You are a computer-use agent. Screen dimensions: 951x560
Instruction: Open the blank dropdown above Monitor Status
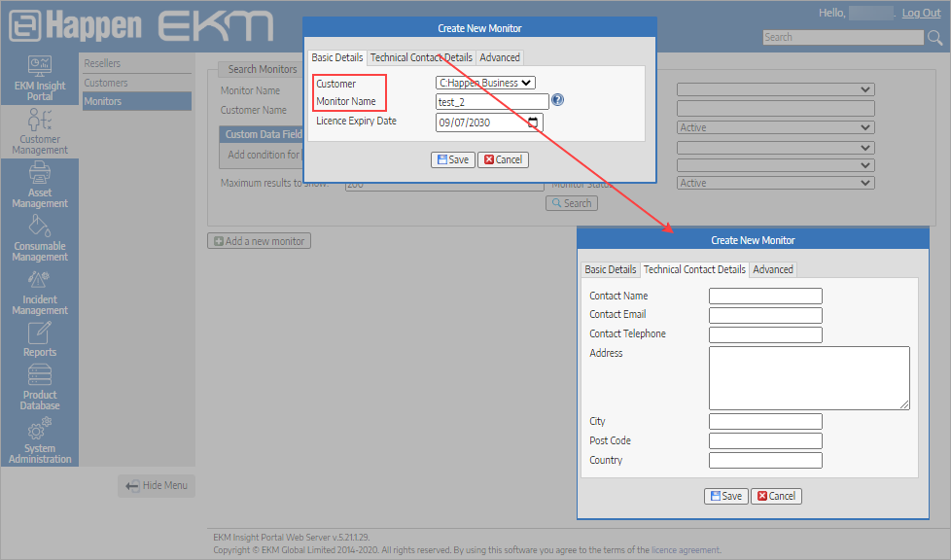click(x=776, y=165)
